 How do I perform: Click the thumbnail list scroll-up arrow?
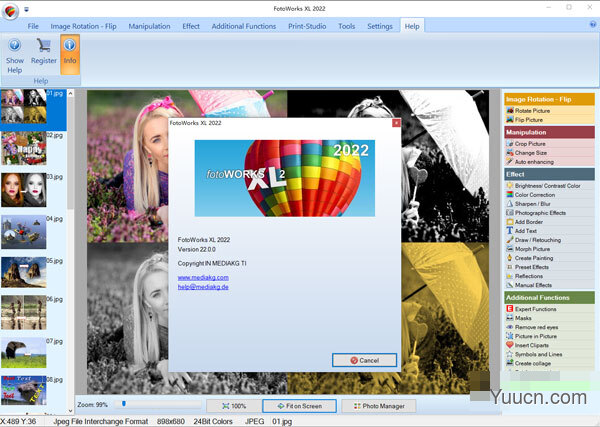point(71,93)
